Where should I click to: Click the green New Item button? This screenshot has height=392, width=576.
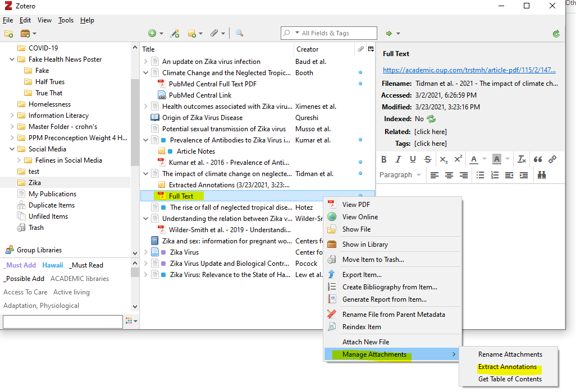152,34
